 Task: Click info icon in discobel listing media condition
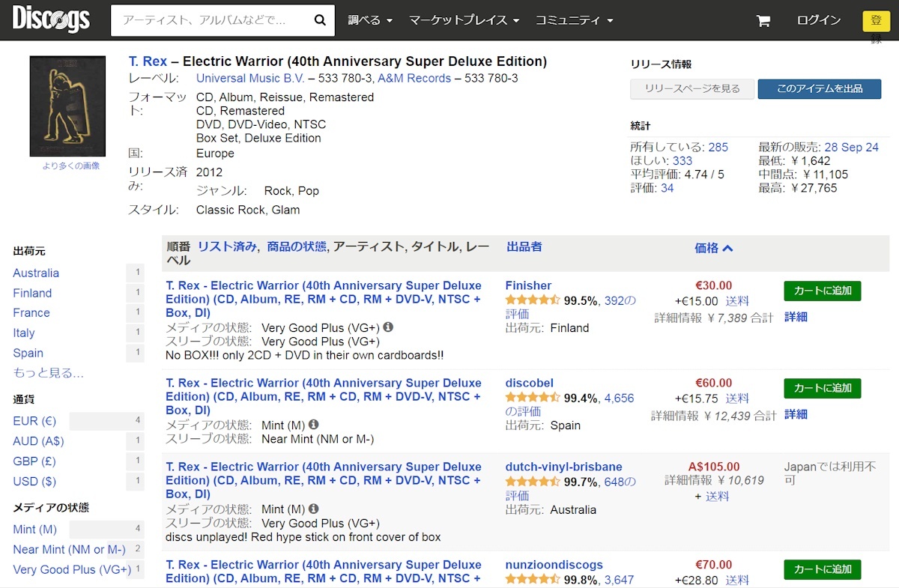coord(313,425)
